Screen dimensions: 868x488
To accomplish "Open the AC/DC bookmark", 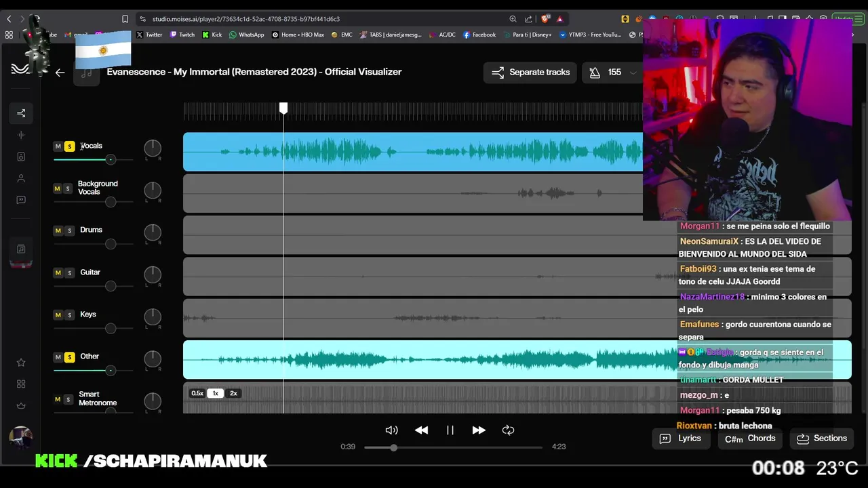I will 442,35.
